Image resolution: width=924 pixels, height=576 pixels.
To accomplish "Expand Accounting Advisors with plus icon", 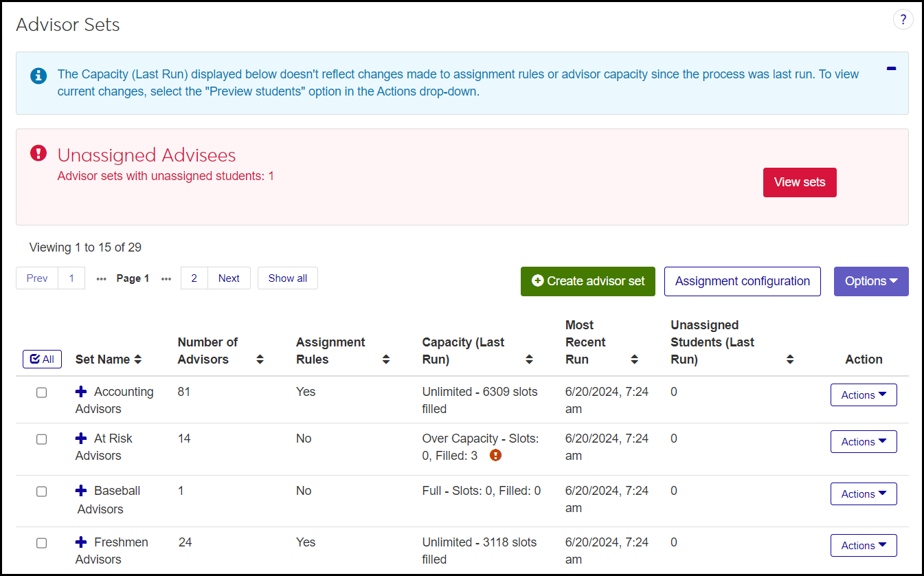I will click(81, 392).
